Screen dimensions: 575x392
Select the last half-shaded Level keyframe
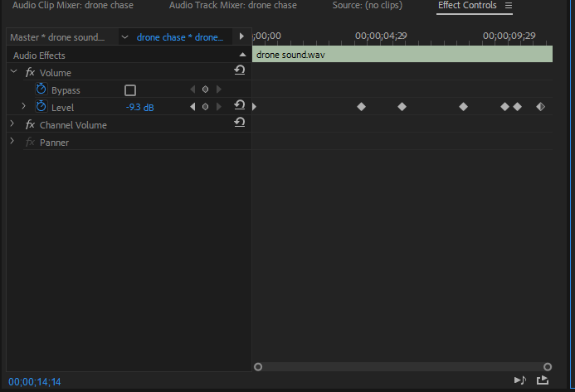pyautogui.click(x=540, y=107)
